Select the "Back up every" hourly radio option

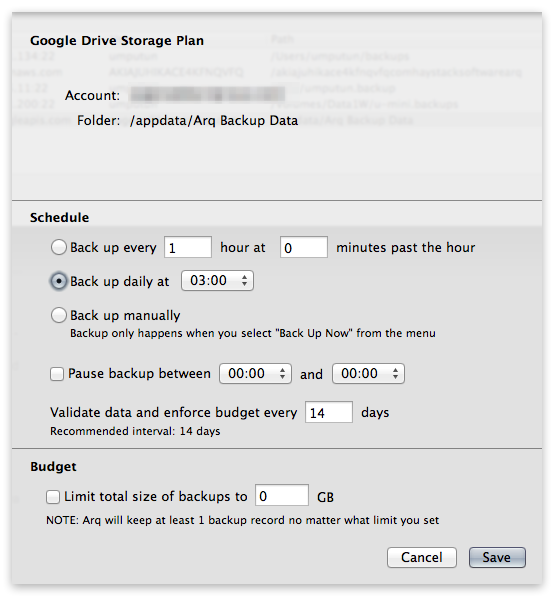(x=59, y=247)
